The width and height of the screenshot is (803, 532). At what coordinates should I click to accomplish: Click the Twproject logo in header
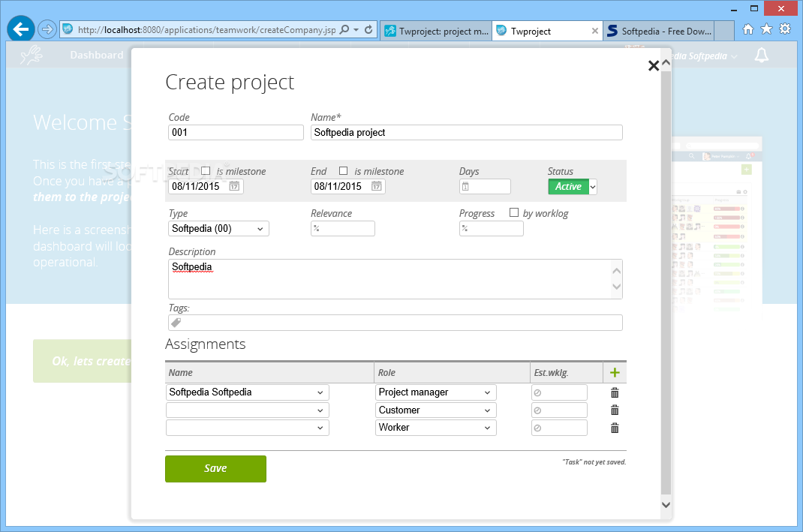[32, 55]
